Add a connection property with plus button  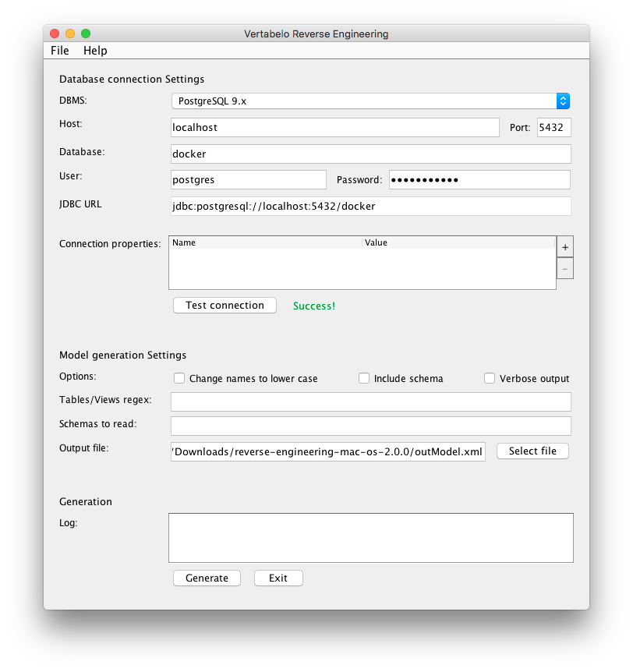[x=565, y=247]
